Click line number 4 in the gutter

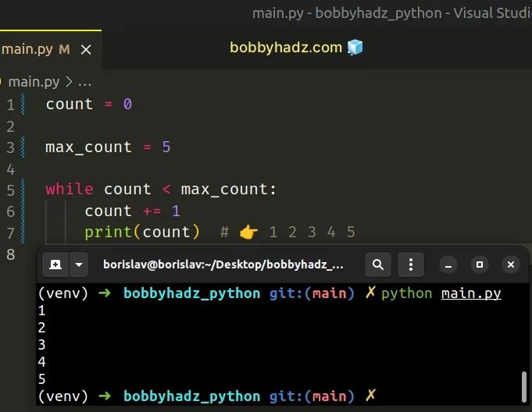point(10,169)
